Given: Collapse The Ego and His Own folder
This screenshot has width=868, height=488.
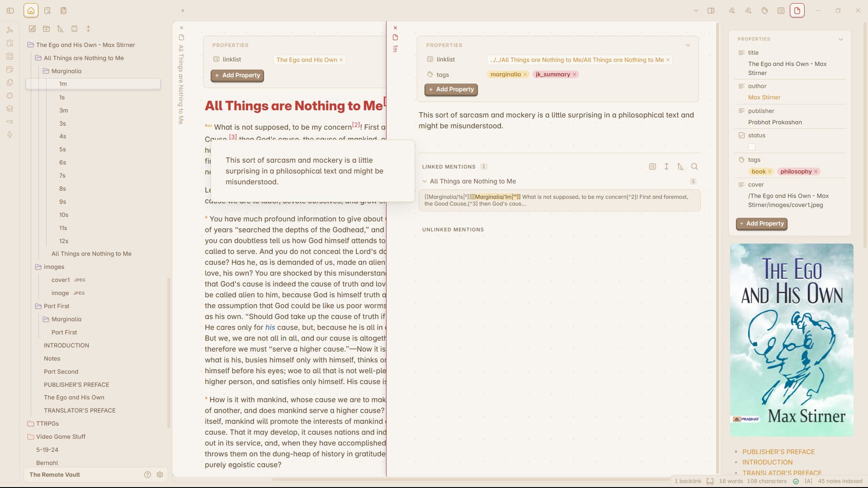Looking at the screenshot, I should click(x=85, y=45).
